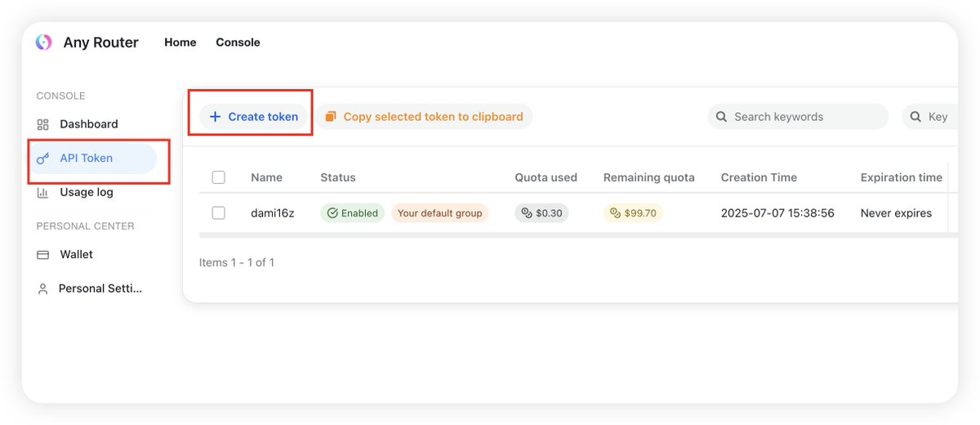Check the dami16z token row checkbox
The height and width of the screenshot is (425, 980).
coord(218,213)
